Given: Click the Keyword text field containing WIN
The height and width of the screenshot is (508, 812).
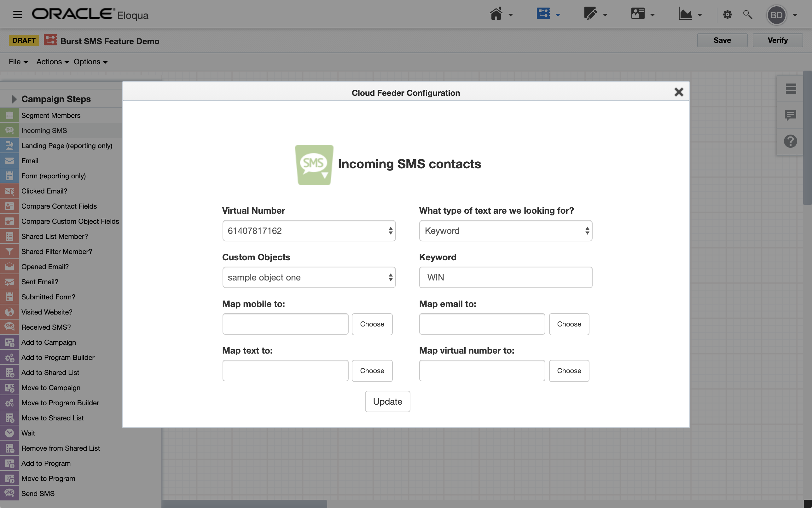Looking at the screenshot, I should 506,277.
